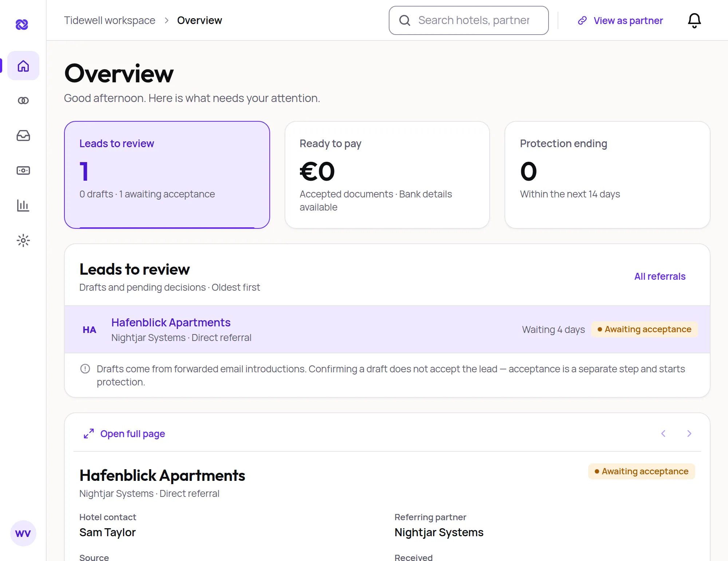This screenshot has width=728, height=561.
Task: Click the magnifier search icon
Action: coord(405,20)
